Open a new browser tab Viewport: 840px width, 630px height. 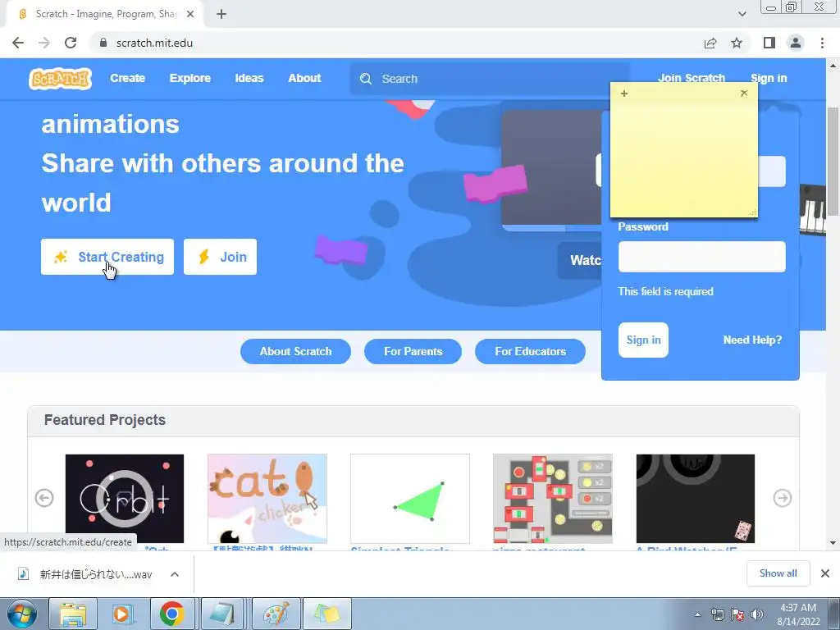point(221,15)
